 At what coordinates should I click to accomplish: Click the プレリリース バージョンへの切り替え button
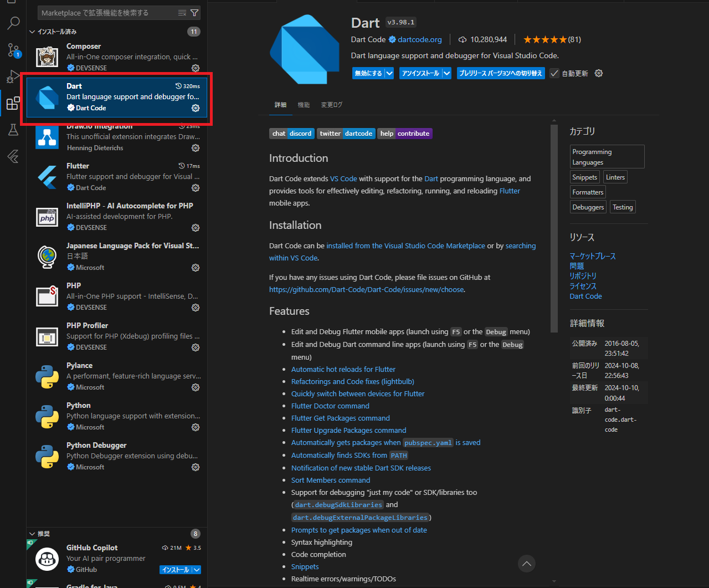click(x=500, y=73)
